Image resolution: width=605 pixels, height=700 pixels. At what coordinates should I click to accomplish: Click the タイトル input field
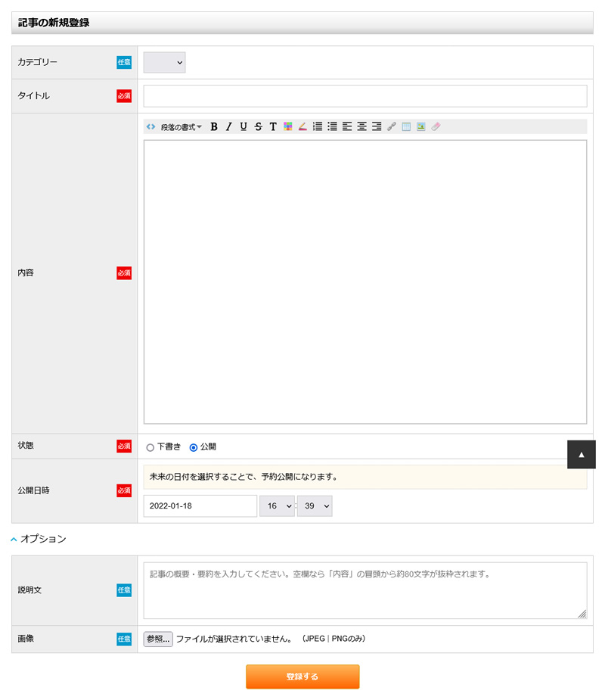pos(365,95)
